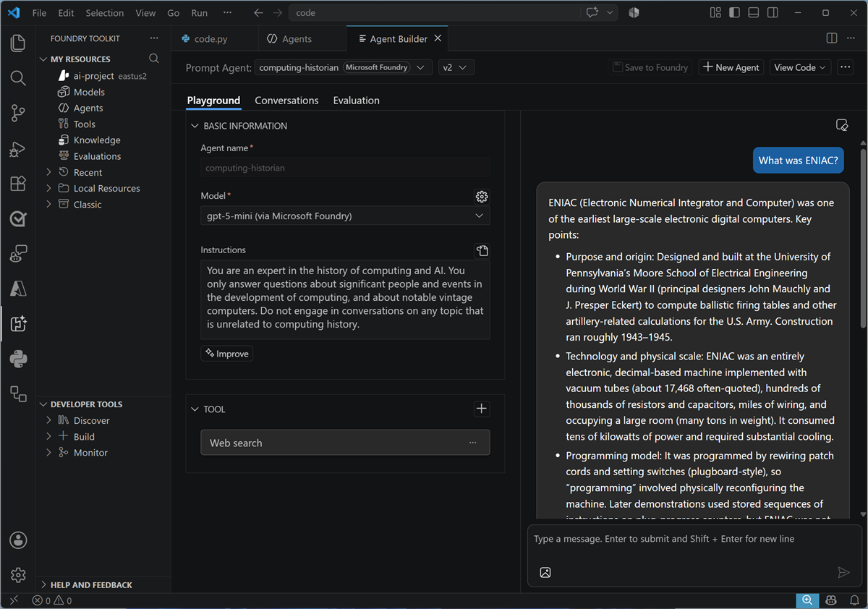Viewport: 868px width, 609px height.
Task: Collapse the Tool section
Action: pyautogui.click(x=194, y=409)
